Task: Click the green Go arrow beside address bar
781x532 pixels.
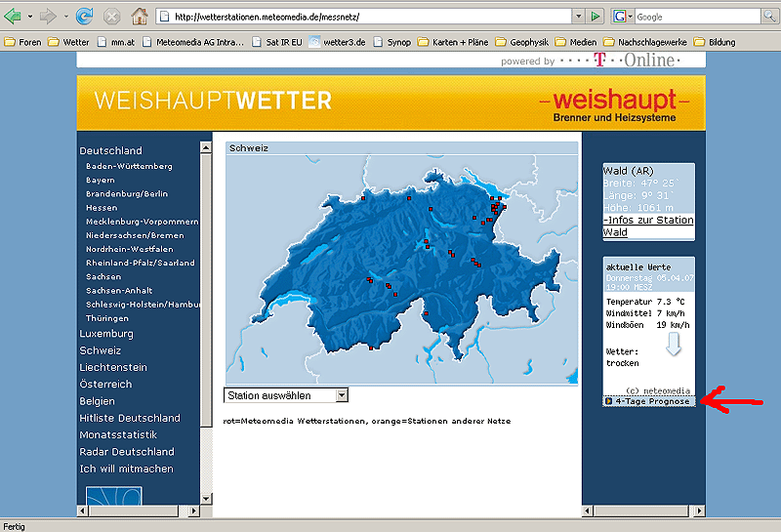Action: [596, 17]
